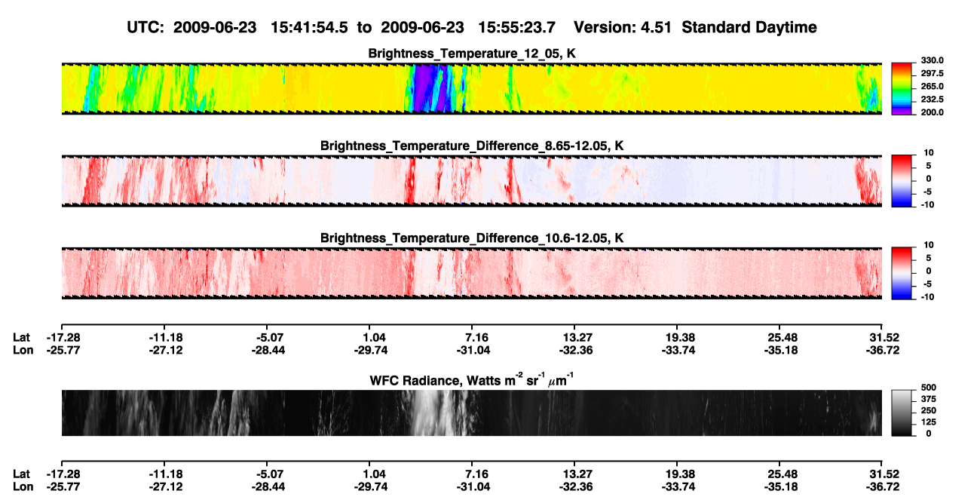This screenshot has width=980, height=503.
Task: Click longitude -31.04 on axis above WFC panel
Action: click(x=472, y=349)
